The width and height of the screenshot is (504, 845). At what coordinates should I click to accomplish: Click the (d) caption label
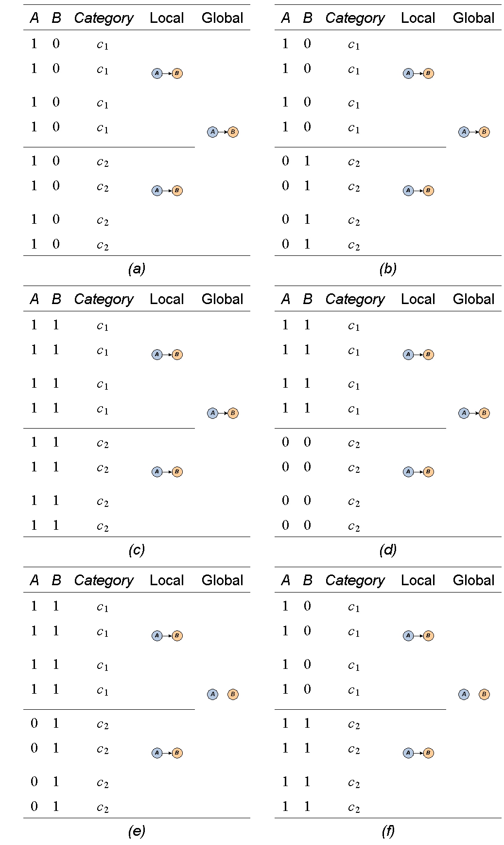tap(388, 550)
